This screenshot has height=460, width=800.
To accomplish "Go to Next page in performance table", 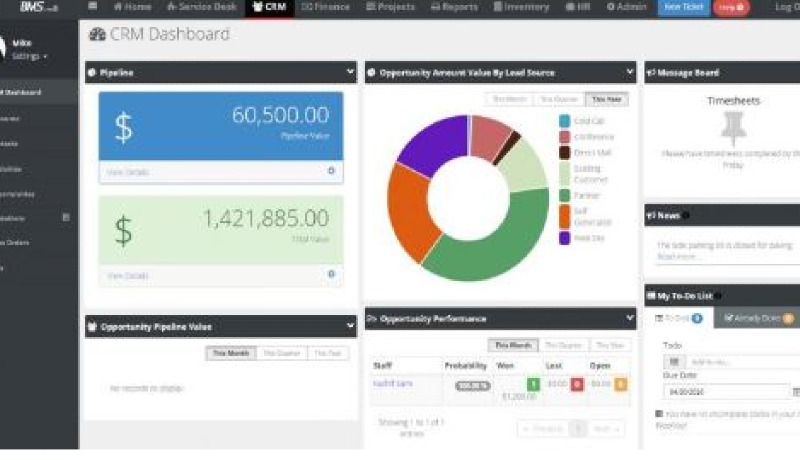I will click(606, 429).
